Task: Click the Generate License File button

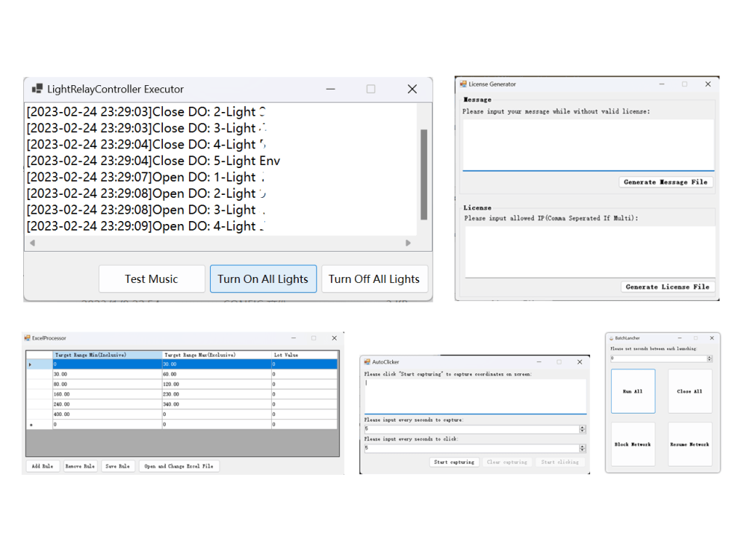Action: tap(667, 287)
